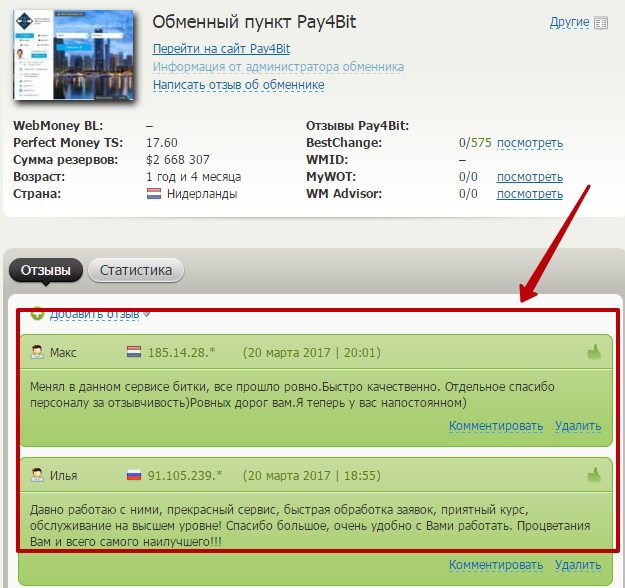Viewport: 625px width, 588px height.
Task: Select the IP text '91.105.239.*'
Action: pos(185,476)
